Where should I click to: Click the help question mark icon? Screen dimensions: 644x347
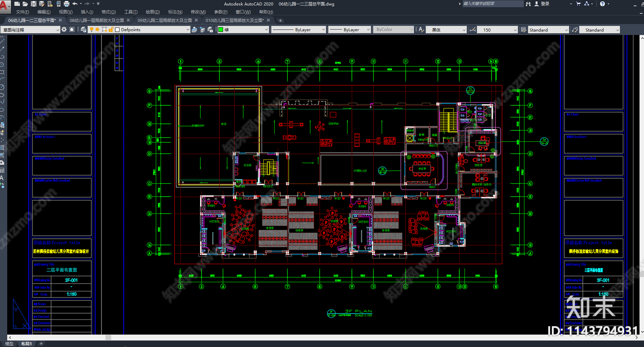(602, 4)
